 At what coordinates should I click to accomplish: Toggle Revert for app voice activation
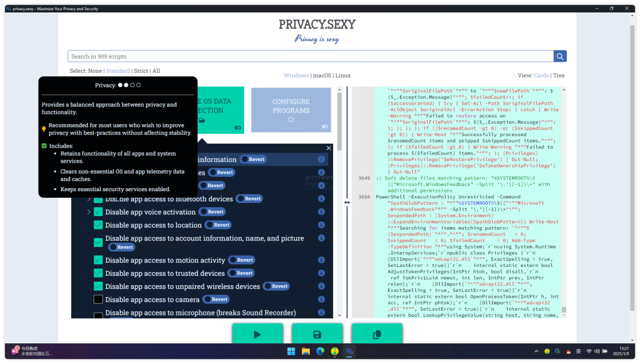tap(212, 212)
